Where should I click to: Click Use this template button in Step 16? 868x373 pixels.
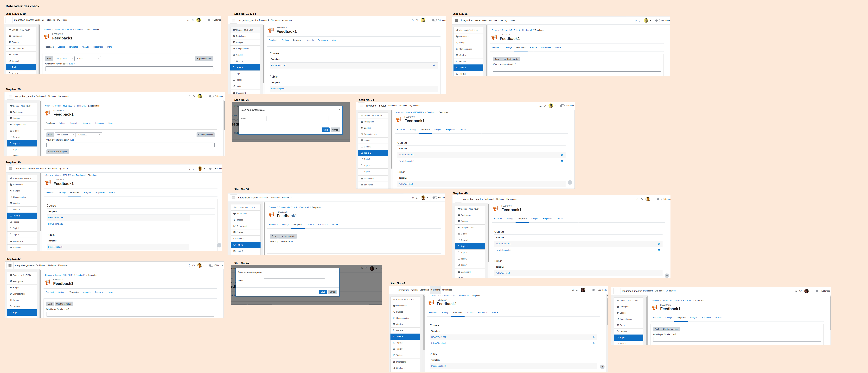pos(510,59)
